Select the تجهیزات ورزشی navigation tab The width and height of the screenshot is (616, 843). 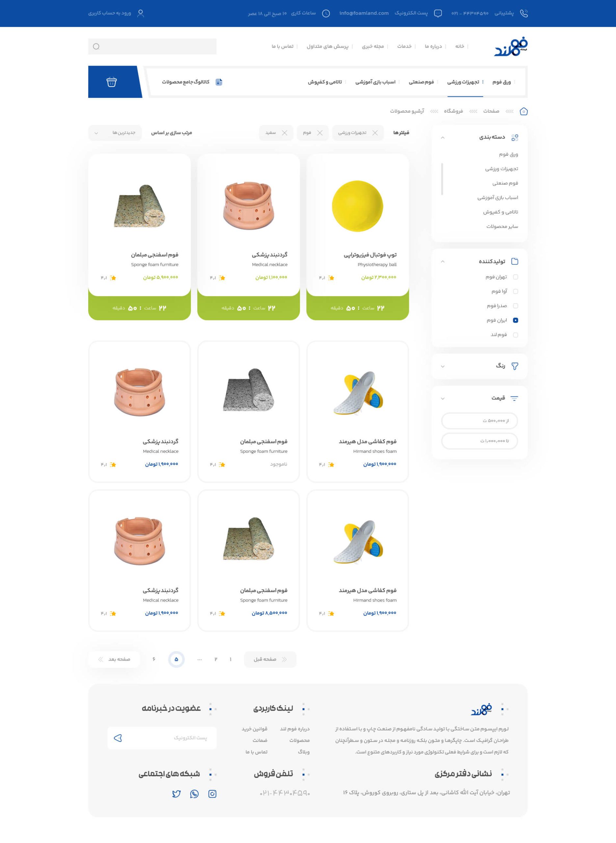[x=463, y=82]
